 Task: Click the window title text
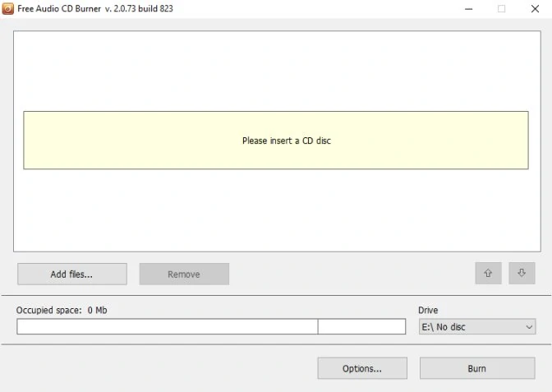click(x=95, y=8)
